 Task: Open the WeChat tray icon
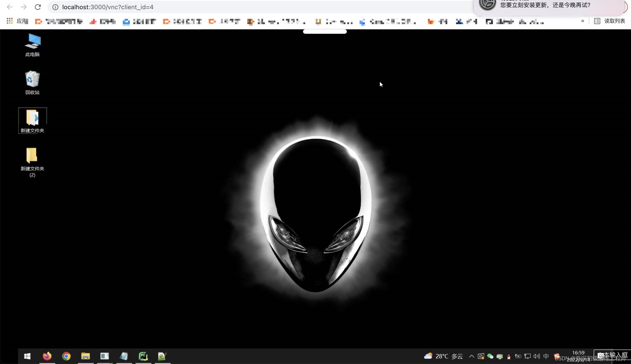pyautogui.click(x=490, y=356)
